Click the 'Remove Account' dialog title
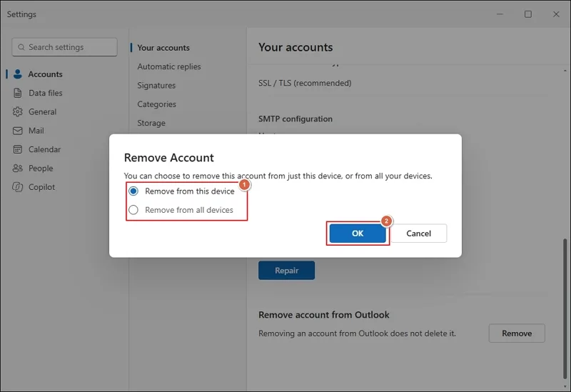The width and height of the screenshot is (571, 392). (169, 157)
